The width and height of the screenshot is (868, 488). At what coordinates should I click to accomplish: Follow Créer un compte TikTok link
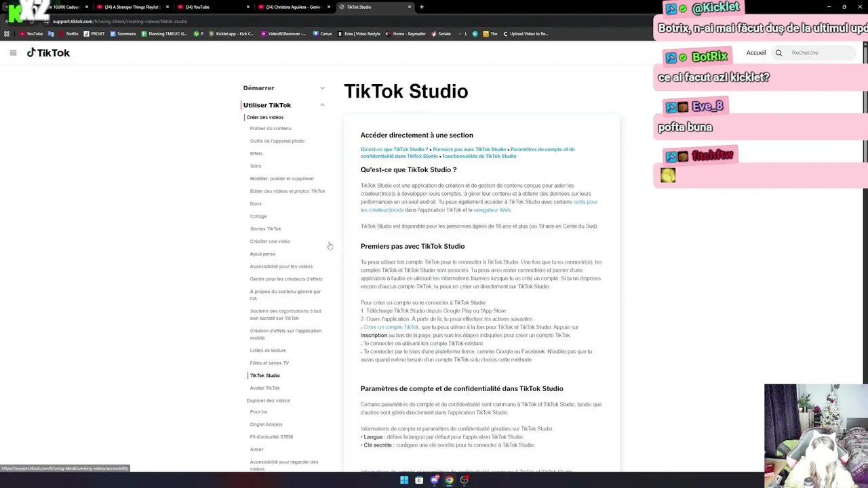[x=391, y=327]
